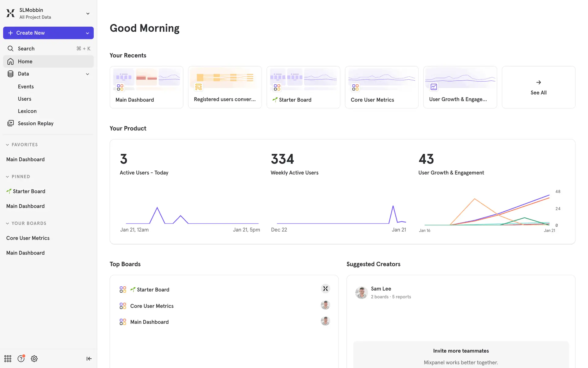Viewport: 588px width, 368px height.
Task: Open Core User Metrics in Top Boards
Action: tap(152, 306)
